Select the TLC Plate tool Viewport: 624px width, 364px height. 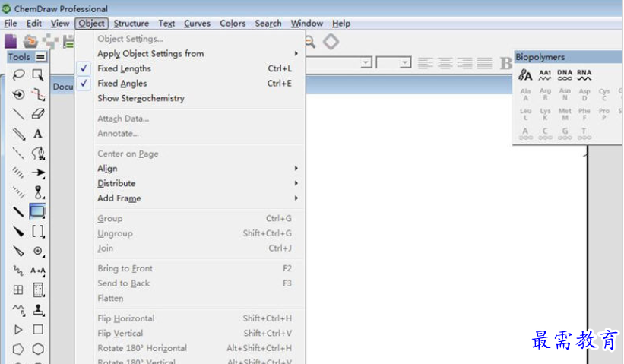38,290
